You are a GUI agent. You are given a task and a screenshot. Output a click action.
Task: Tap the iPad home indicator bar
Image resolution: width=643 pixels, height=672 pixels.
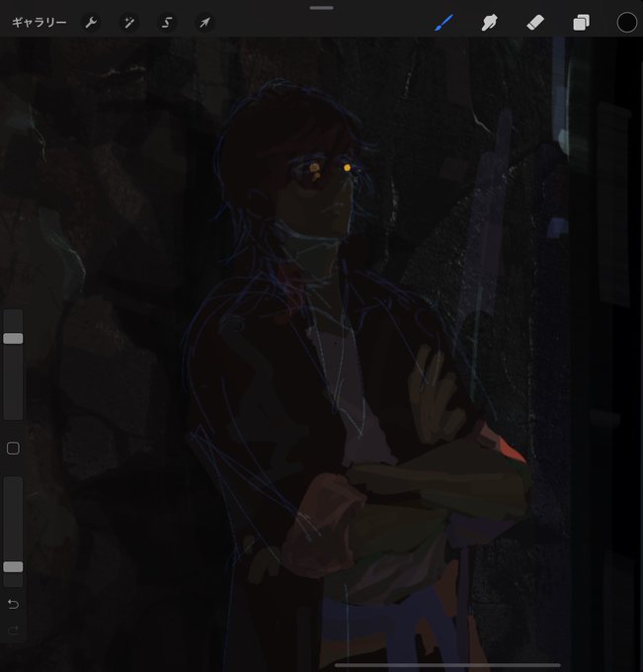[x=447, y=665]
